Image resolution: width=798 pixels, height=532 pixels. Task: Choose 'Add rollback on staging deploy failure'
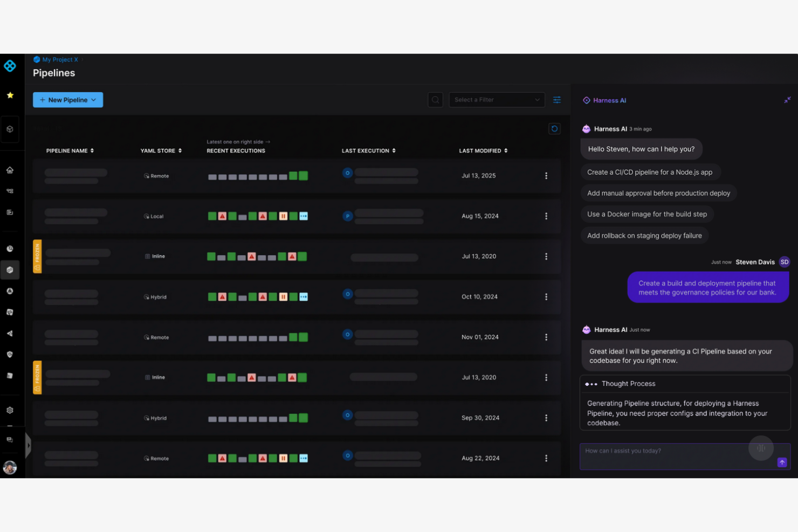coord(644,236)
